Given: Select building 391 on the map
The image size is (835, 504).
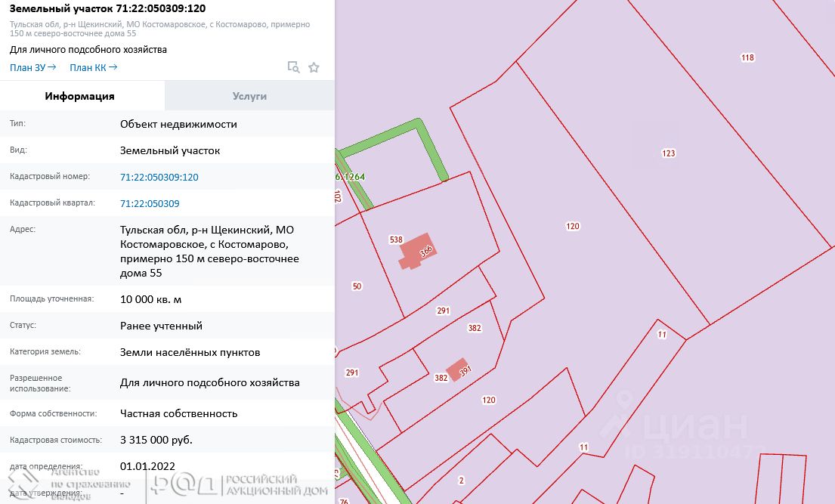Looking at the screenshot, I should coord(457,369).
